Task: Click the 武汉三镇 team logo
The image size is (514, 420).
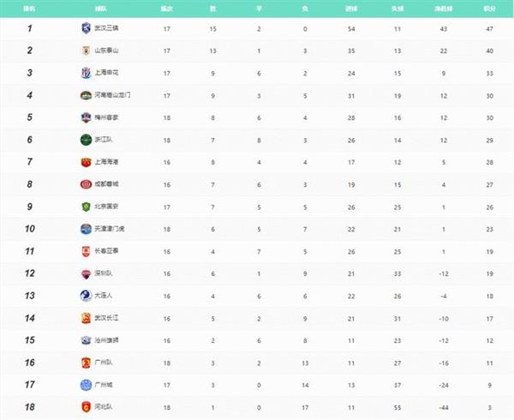Action: pos(86,28)
